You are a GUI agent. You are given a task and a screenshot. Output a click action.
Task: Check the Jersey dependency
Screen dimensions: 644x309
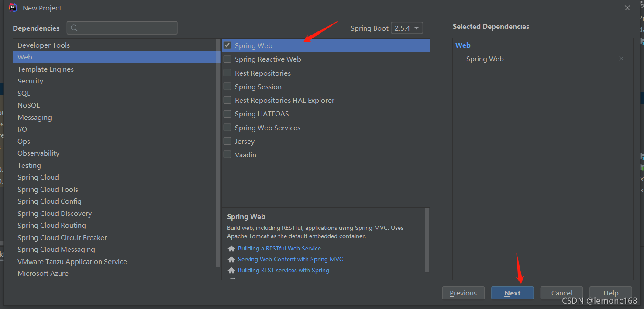[227, 141]
